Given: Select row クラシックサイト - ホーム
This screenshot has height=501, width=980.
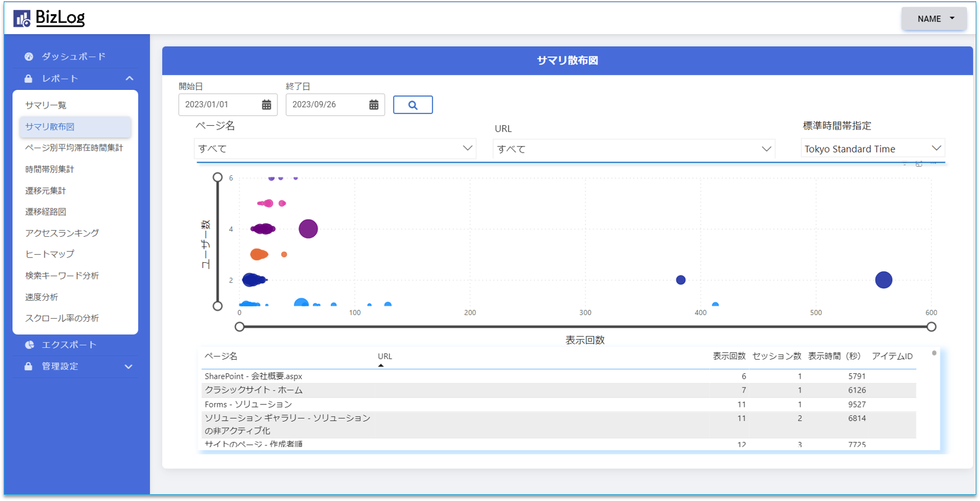Looking at the screenshot, I should coord(558,390).
